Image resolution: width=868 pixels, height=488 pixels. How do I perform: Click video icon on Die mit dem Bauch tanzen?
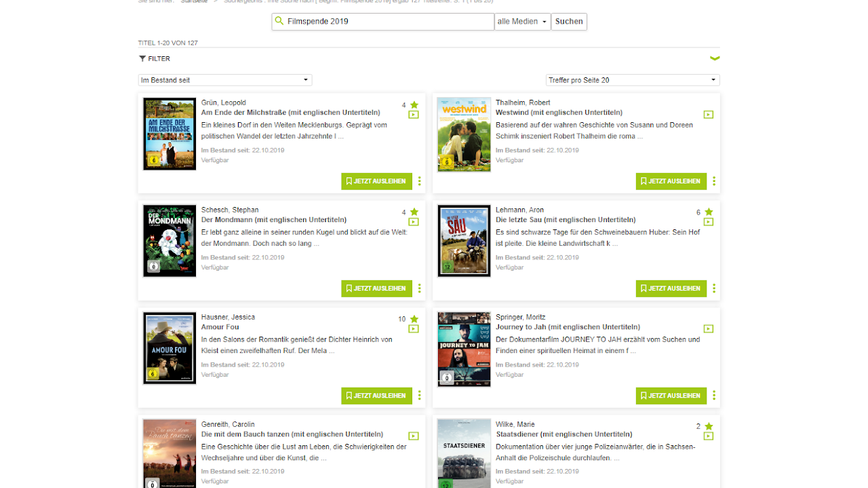point(414,436)
